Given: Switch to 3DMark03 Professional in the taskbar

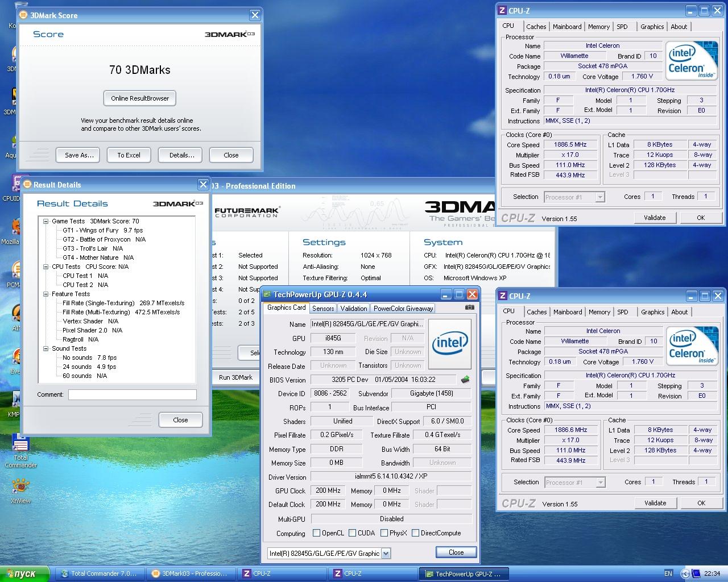Looking at the screenshot, I should pyautogui.click(x=191, y=573).
